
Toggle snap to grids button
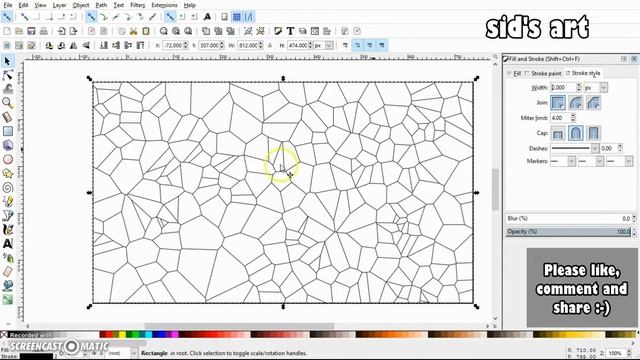(236, 17)
